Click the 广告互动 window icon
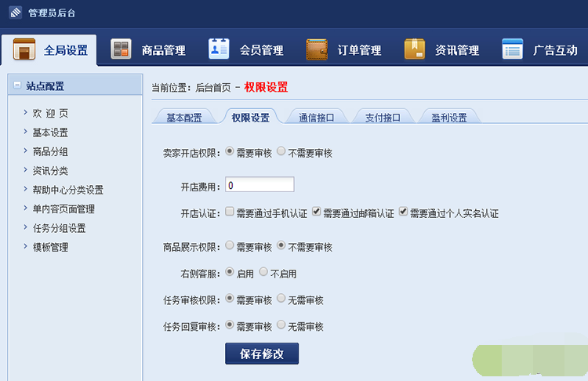 click(512, 49)
